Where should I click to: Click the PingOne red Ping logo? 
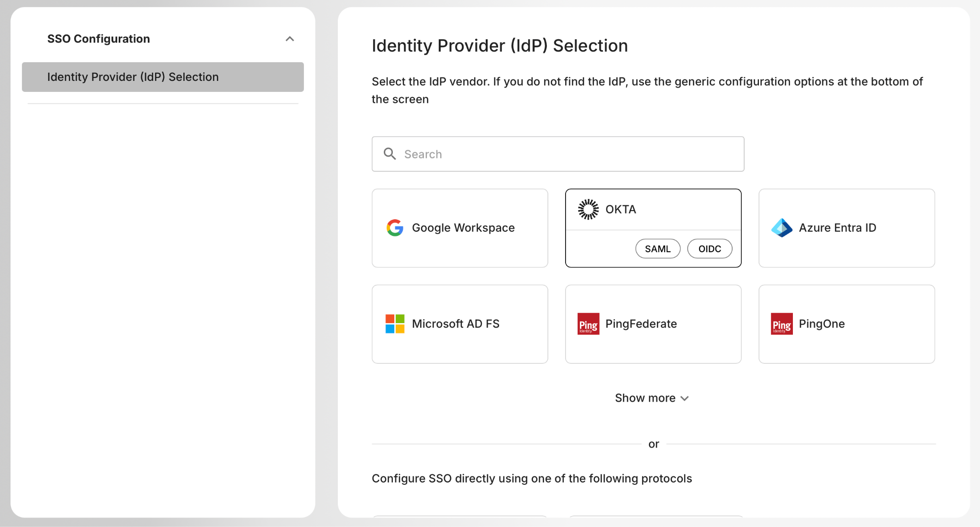click(x=781, y=324)
